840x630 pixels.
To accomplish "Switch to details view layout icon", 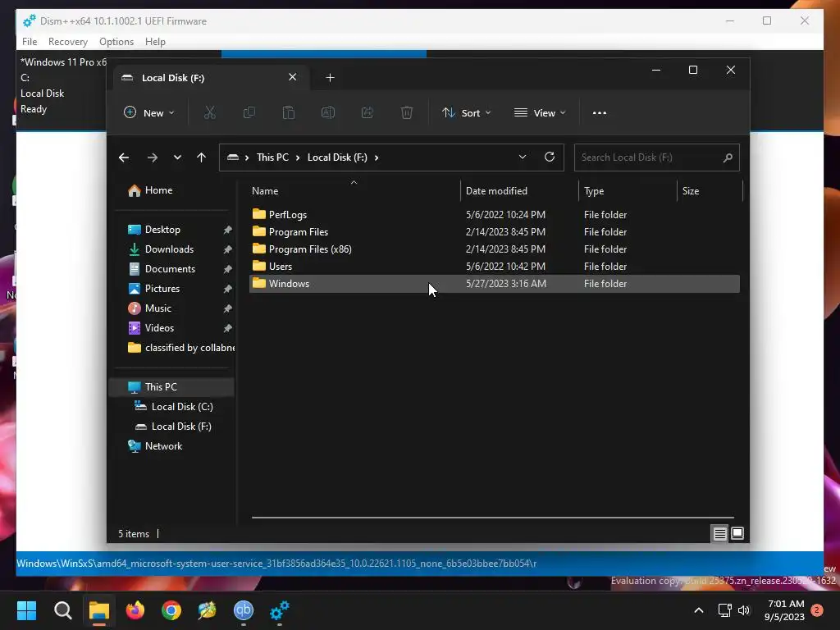I will (719, 533).
